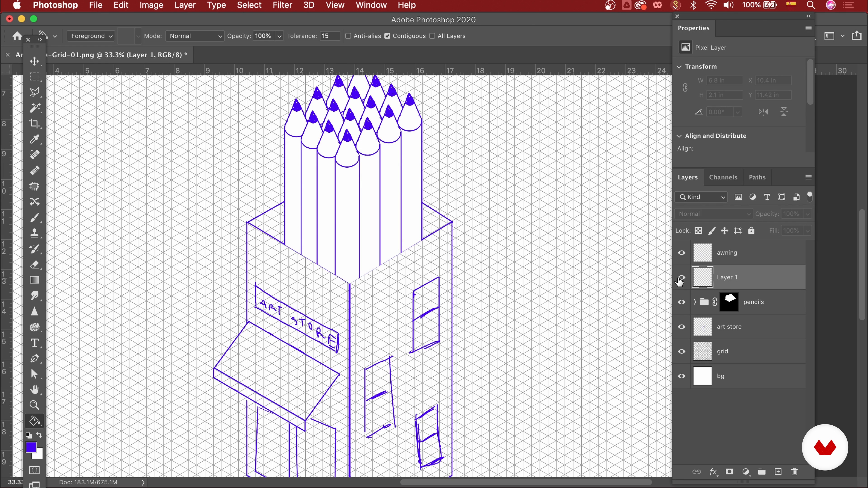Create a new layer group
Viewport: 868px width, 488px height.
[x=762, y=472]
